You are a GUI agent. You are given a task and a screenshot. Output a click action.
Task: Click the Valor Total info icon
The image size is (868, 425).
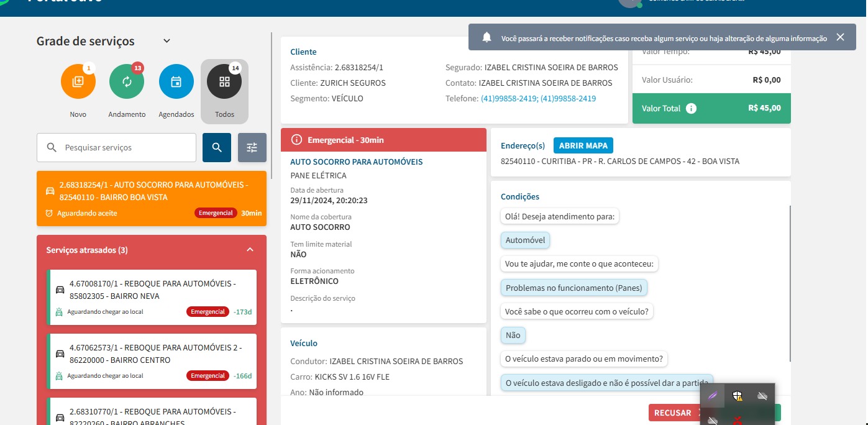click(691, 108)
